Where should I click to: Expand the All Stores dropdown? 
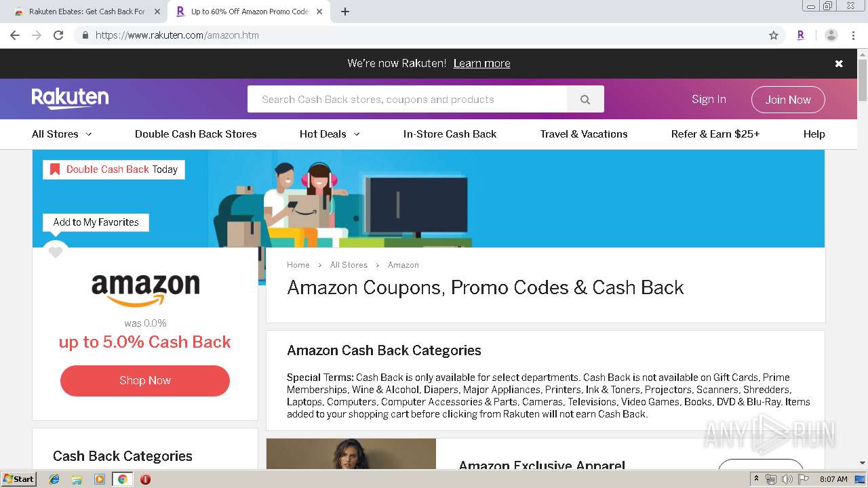(62, 134)
